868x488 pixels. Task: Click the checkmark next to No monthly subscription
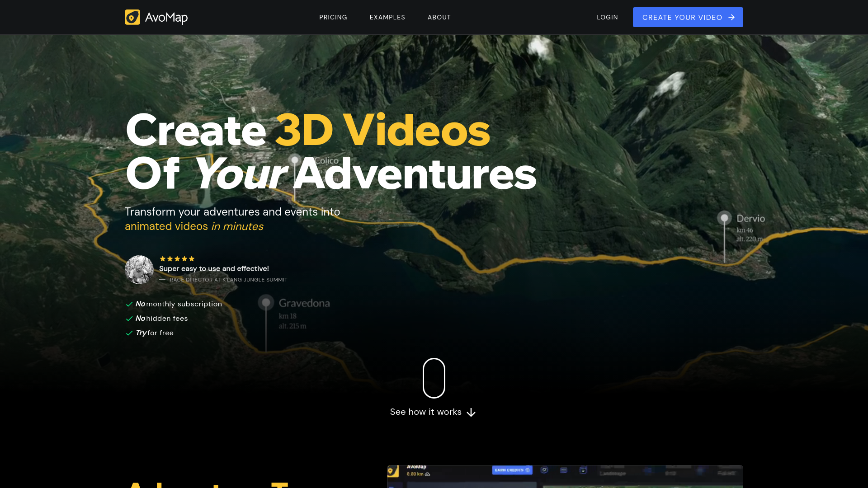point(129,304)
